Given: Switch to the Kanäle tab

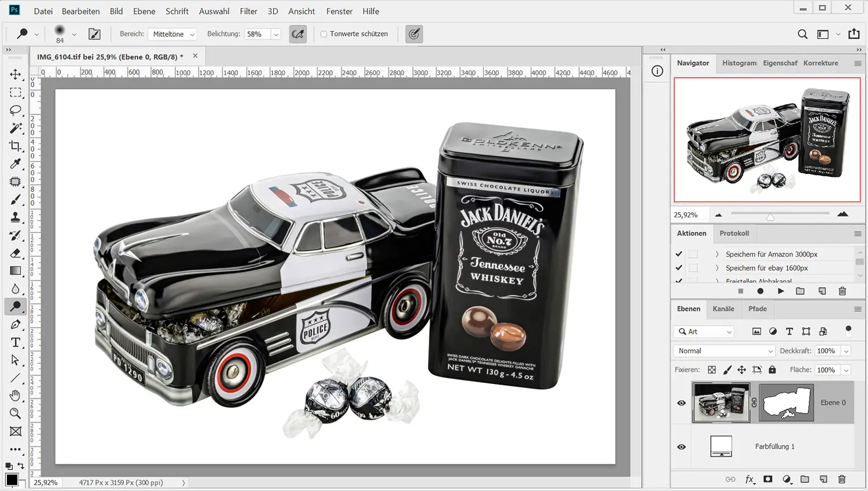Looking at the screenshot, I should 723,309.
